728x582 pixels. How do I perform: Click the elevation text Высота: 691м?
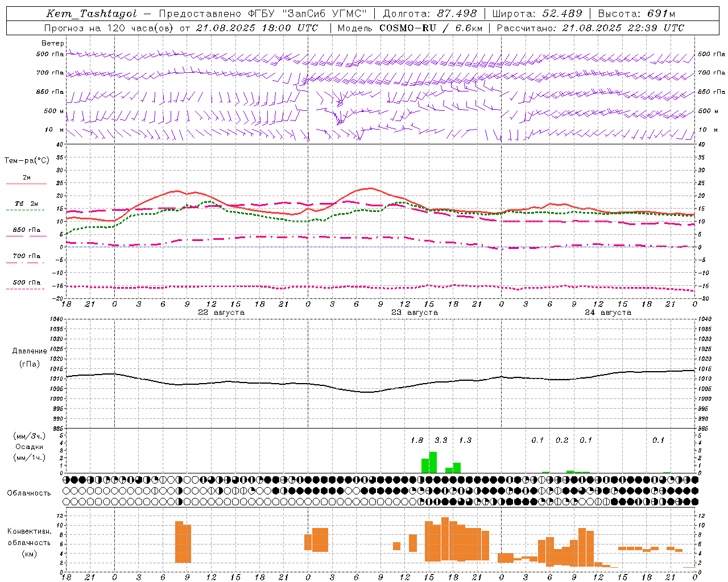click(636, 14)
